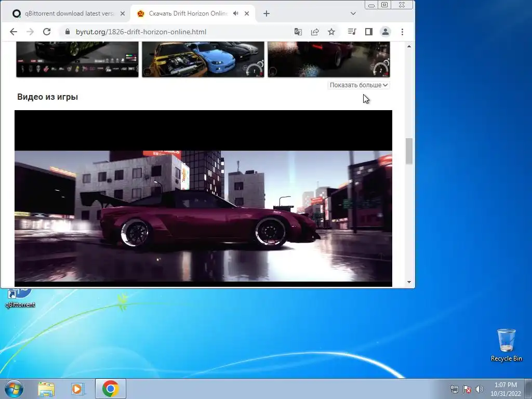
Task: Click scrollbar down arrow
Action: 409,282
